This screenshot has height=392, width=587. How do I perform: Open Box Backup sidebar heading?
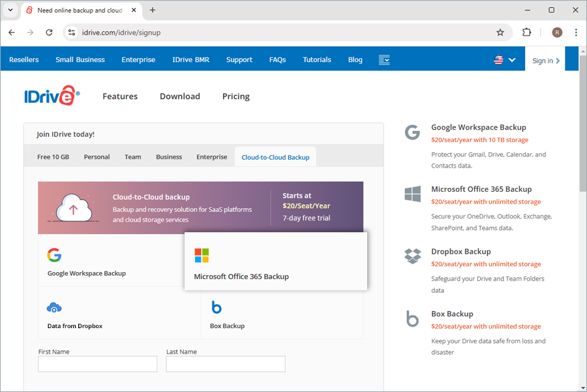click(452, 314)
